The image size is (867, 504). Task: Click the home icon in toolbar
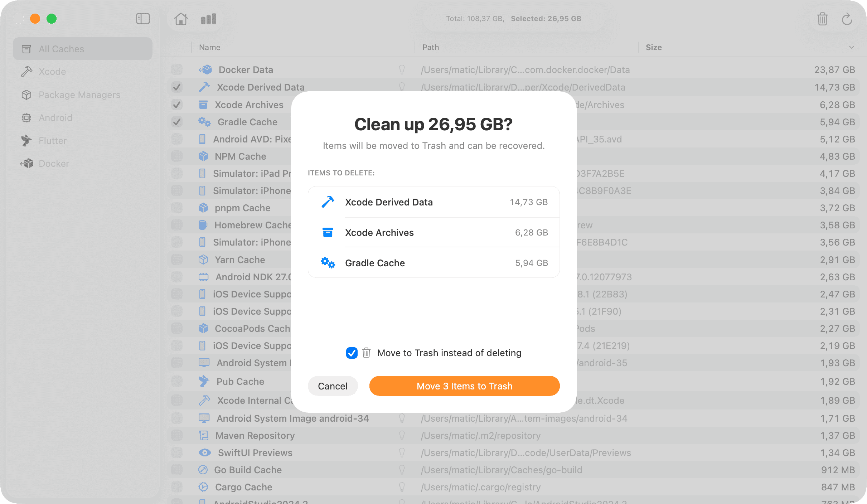click(181, 19)
